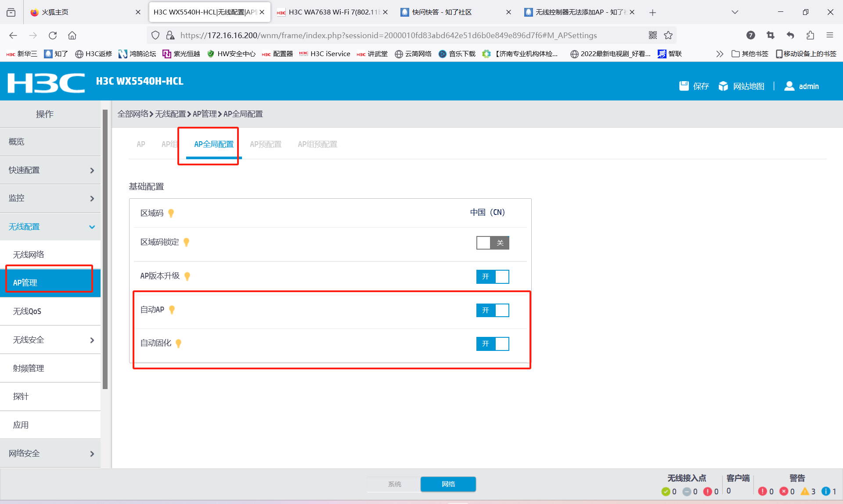Click the Firefox bookmark star icon
This screenshot has width=843, height=504.
pyautogui.click(x=668, y=36)
